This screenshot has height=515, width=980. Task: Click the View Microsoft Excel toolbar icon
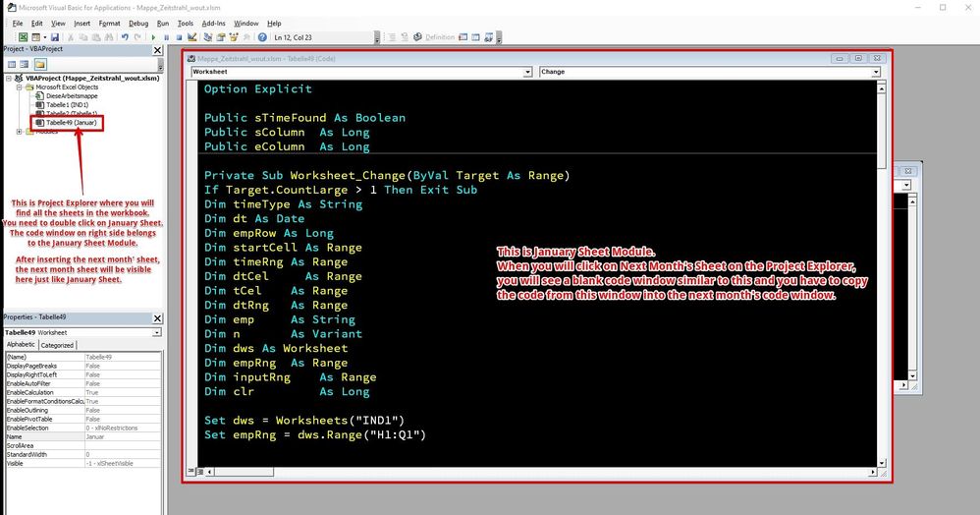(x=24, y=37)
